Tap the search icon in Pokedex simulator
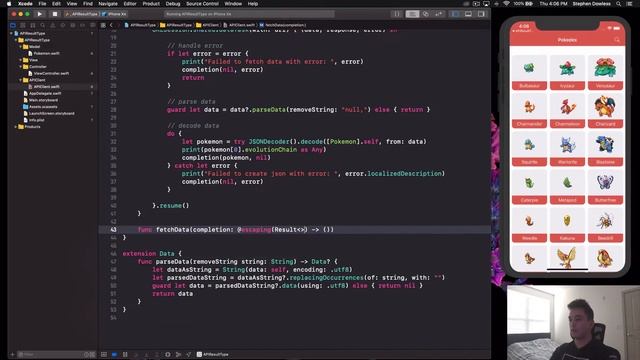Viewport: 640px width, 360px height. (616, 40)
